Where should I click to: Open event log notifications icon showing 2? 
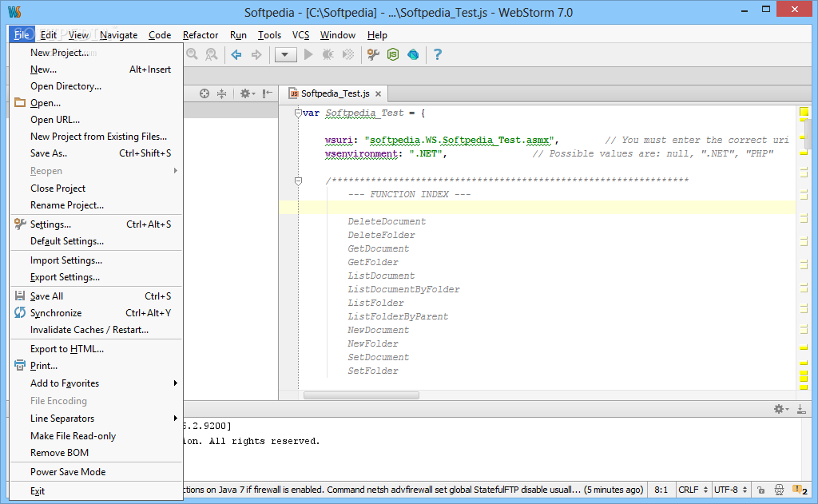coord(800,490)
